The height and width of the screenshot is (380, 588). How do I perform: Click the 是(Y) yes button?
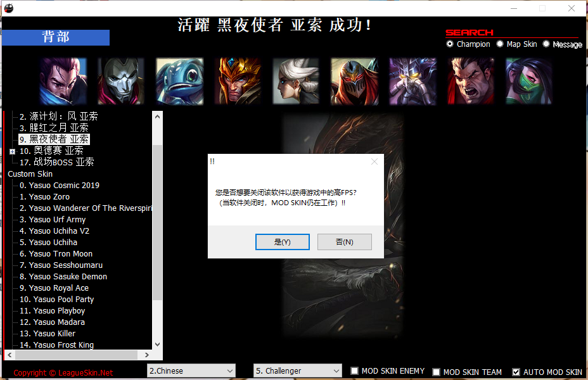click(283, 242)
